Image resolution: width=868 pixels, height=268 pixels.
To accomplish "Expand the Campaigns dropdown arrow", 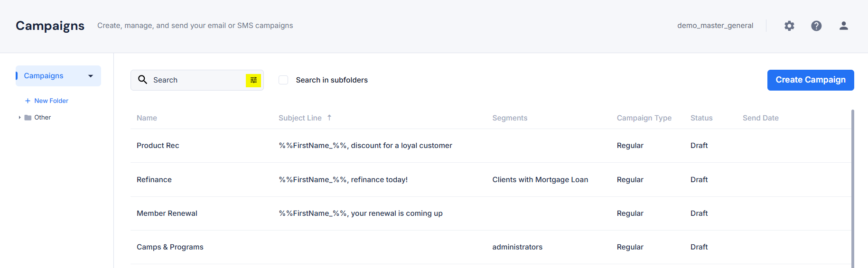I will pyautogui.click(x=91, y=76).
